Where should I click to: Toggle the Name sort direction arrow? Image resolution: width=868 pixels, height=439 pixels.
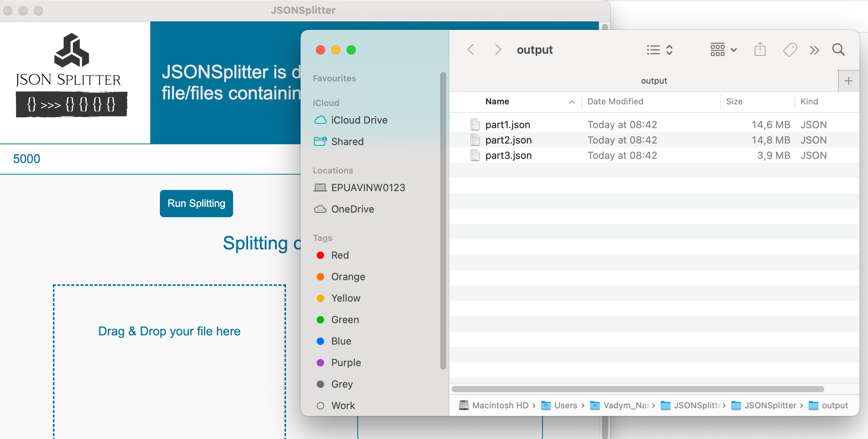click(572, 102)
